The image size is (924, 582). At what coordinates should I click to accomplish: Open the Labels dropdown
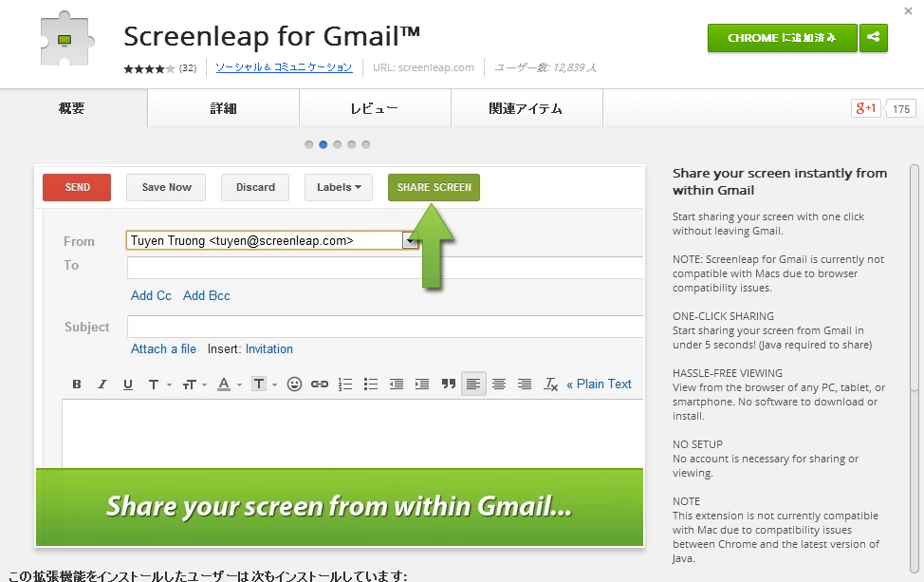339,188
